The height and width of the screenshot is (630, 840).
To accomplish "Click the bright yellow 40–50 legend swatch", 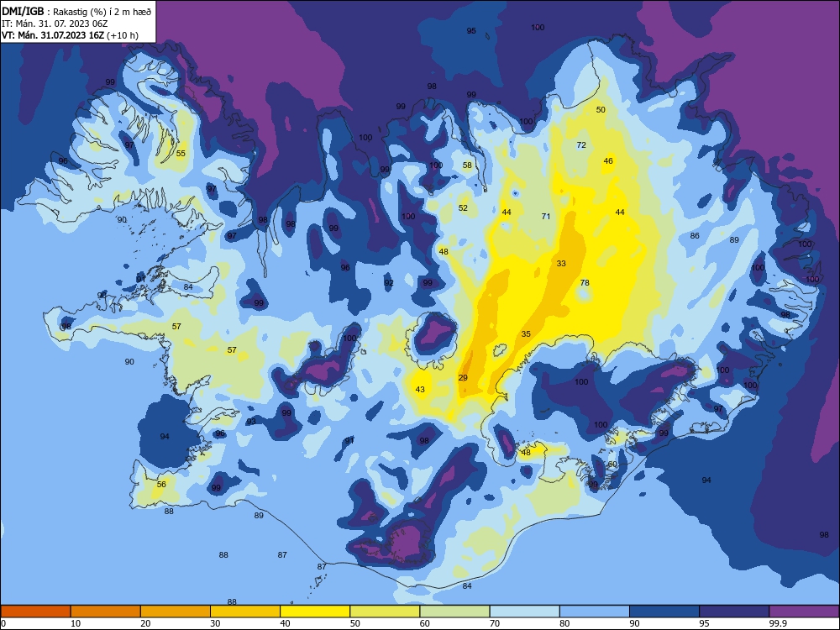I will (315, 612).
